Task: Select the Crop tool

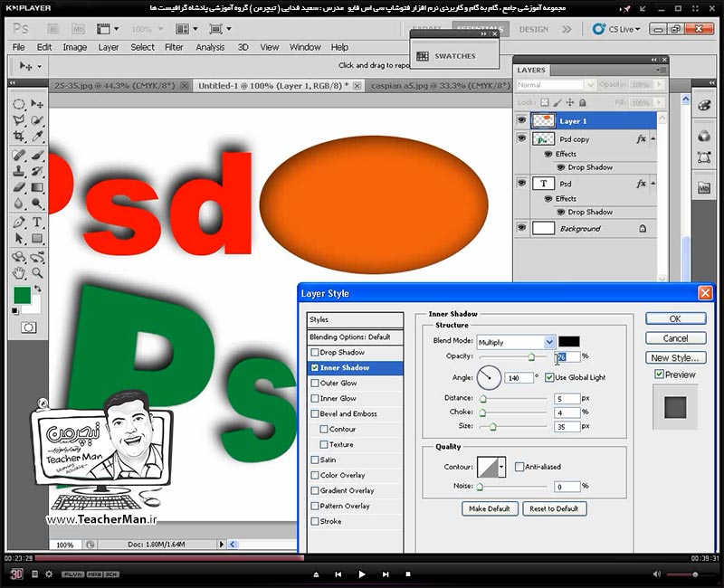Action: tap(18, 137)
